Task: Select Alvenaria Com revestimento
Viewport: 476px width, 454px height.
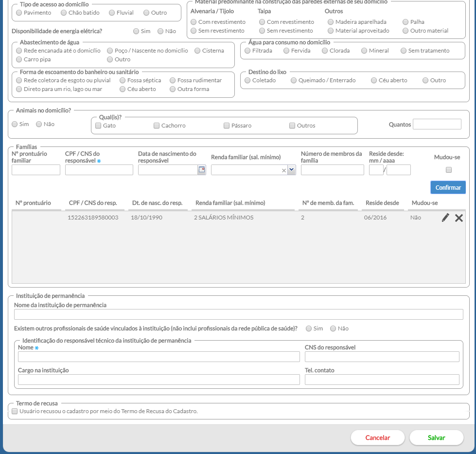Action: pos(194,22)
